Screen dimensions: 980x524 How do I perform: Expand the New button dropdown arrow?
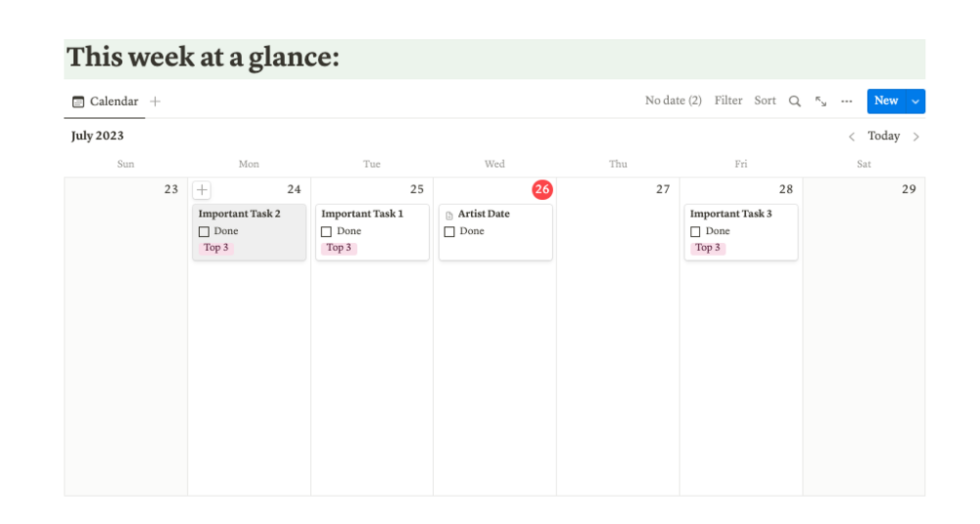pyautogui.click(x=916, y=101)
